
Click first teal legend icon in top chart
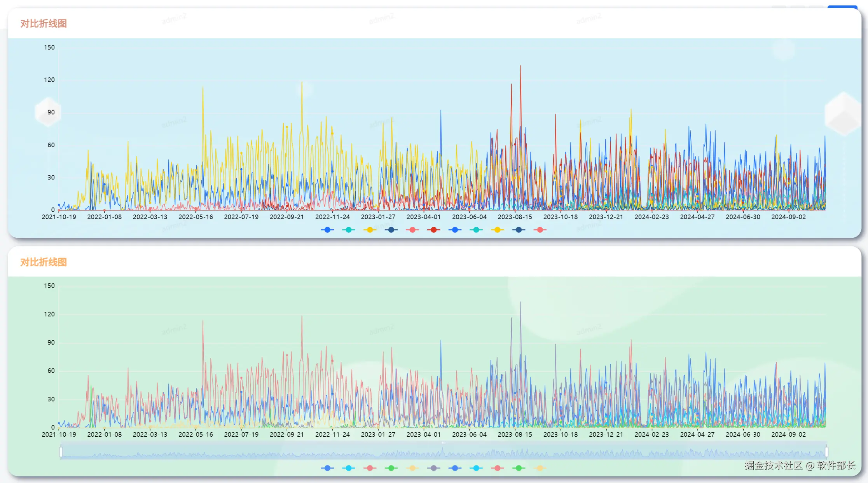[x=349, y=230]
